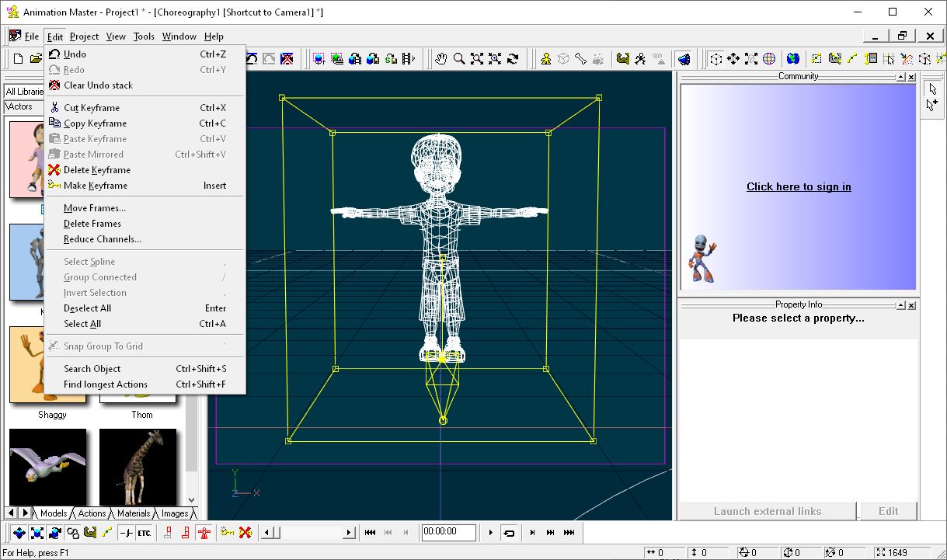
Task: Select the Rotate manipulator on the bottom toolbar
Action: tap(54, 532)
